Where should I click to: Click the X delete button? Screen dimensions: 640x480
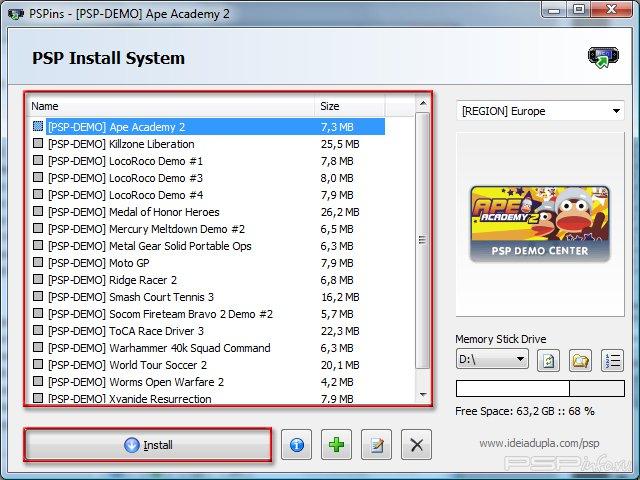pyautogui.click(x=417, y=445)
